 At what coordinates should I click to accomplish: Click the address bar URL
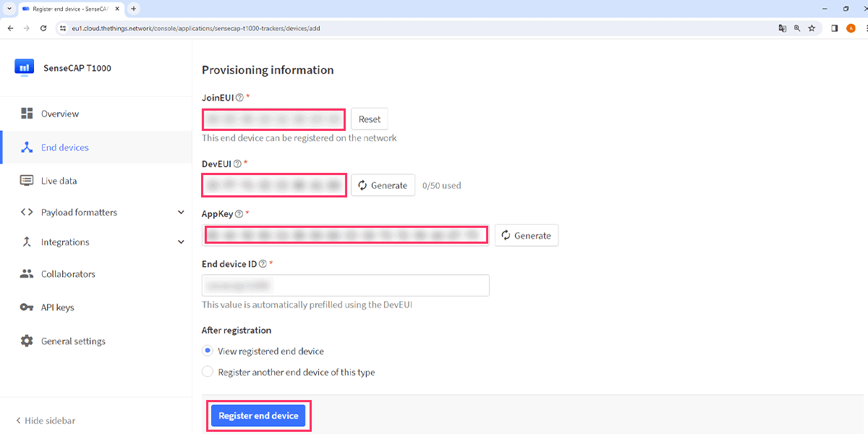pos(196,28)
